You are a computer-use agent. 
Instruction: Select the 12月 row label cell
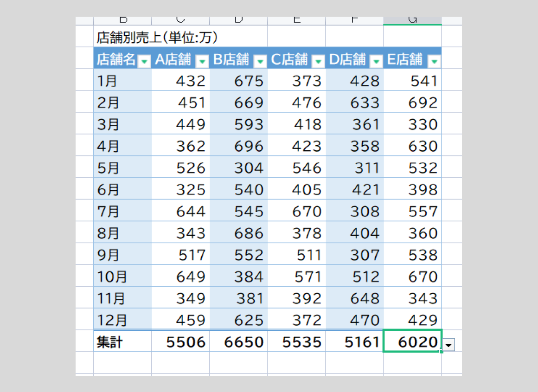coord(122,319)
